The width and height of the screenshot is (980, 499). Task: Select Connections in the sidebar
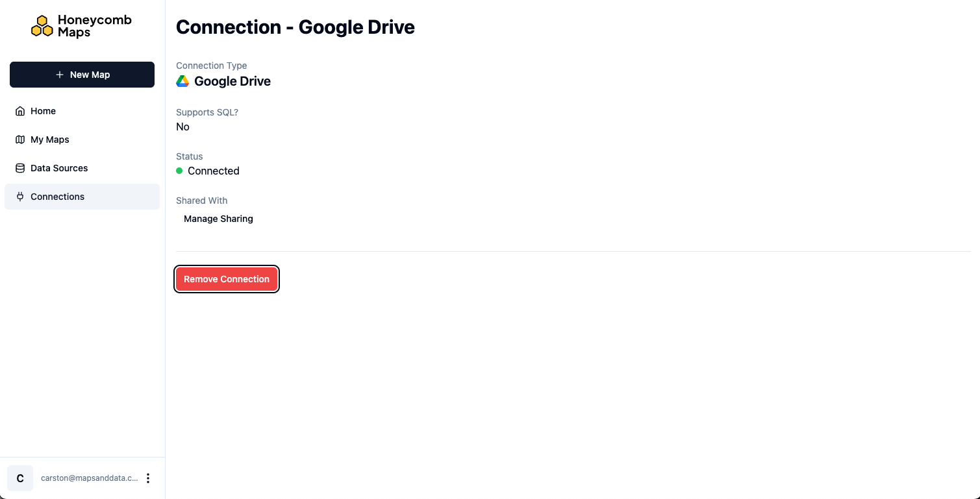[x=57, y=197]
